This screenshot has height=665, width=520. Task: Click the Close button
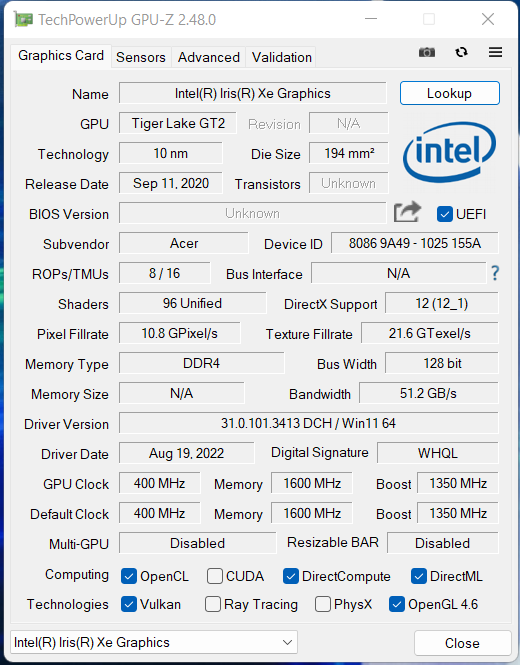[462, 643]
